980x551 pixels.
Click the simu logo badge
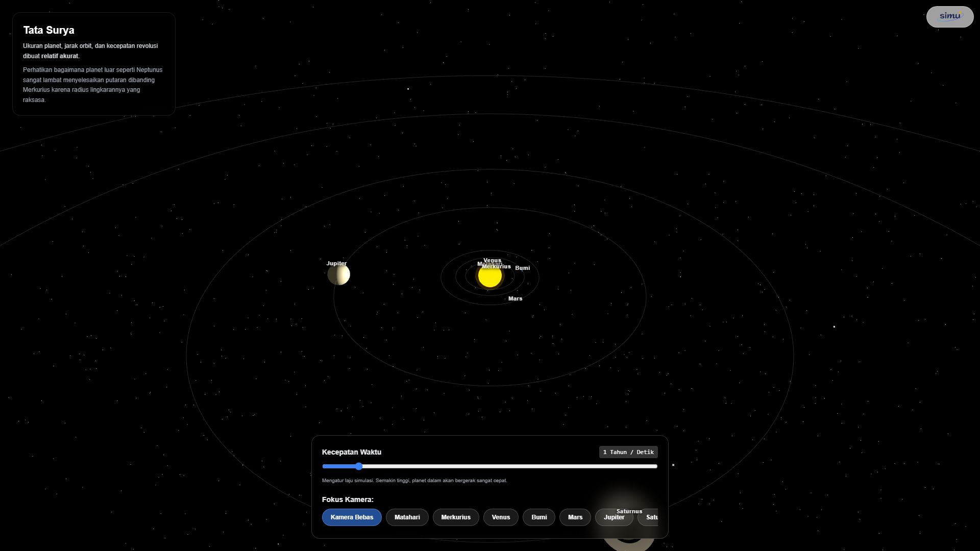(x=949, y=17)
